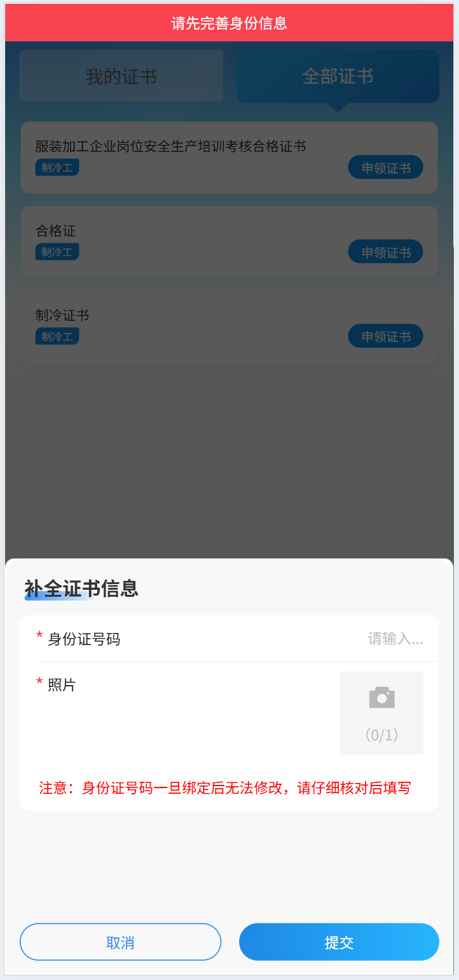Tap the camera icon to upload photo
The image size is (459, 980).
click(381, 698)
